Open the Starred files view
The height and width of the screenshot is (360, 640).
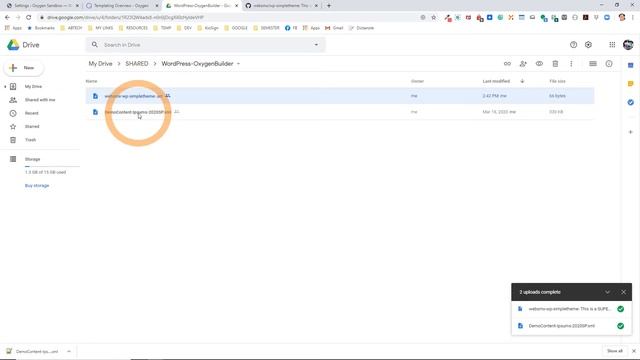[32, 127]
